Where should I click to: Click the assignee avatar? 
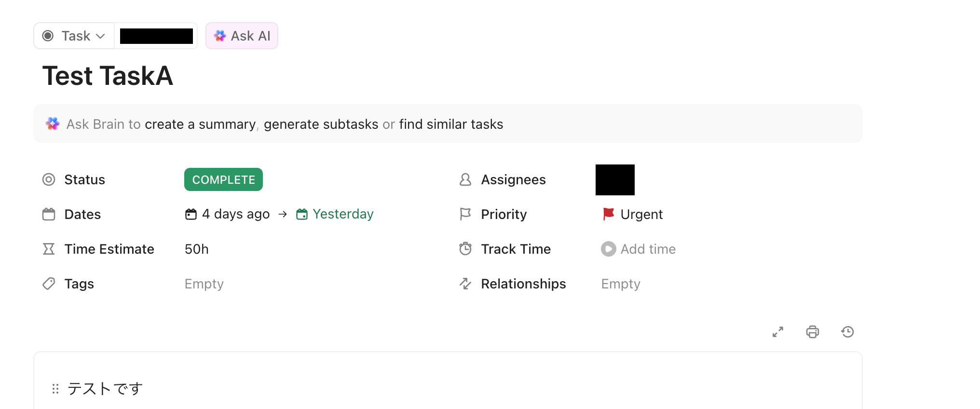click(x=615, y=180)
